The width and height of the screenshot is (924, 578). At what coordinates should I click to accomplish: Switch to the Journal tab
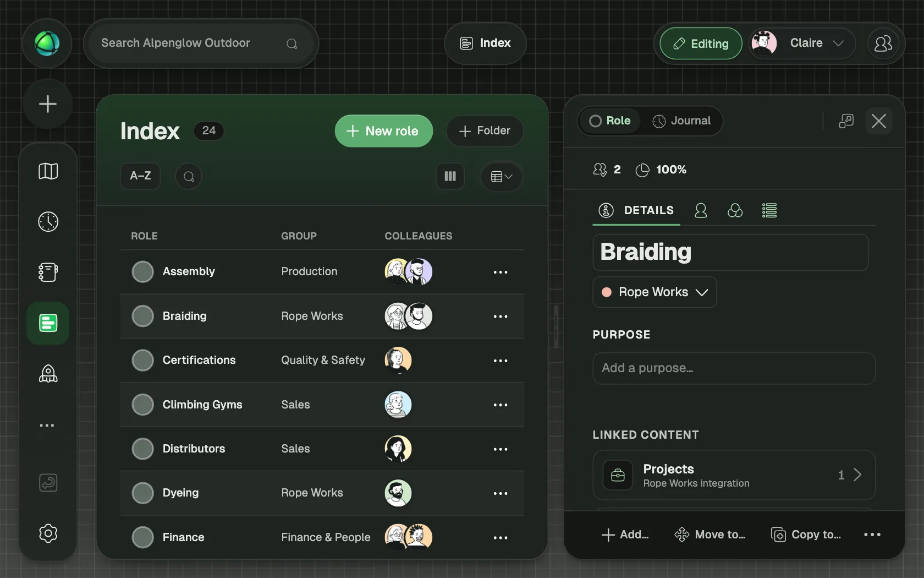681,121
